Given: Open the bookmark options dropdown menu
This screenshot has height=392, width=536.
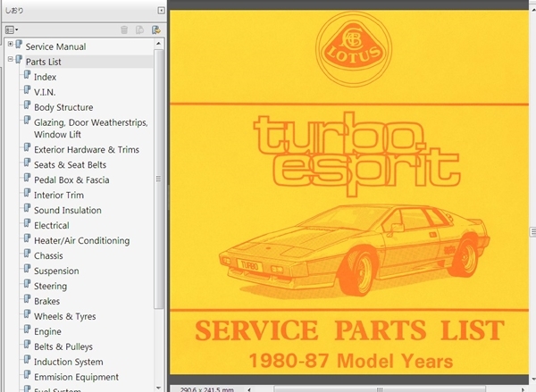Looking at the screenshot, I should coord(12,30).
